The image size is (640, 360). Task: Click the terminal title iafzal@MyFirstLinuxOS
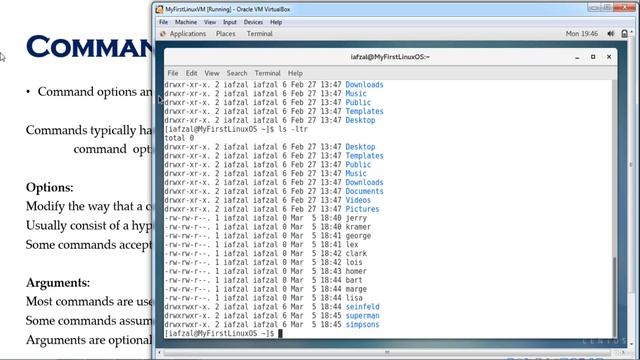click(x=390, y=57)
